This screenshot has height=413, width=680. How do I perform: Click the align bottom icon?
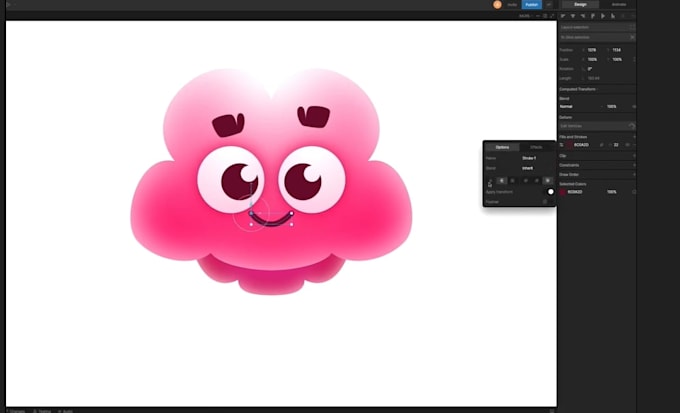[x=613, y=16]
